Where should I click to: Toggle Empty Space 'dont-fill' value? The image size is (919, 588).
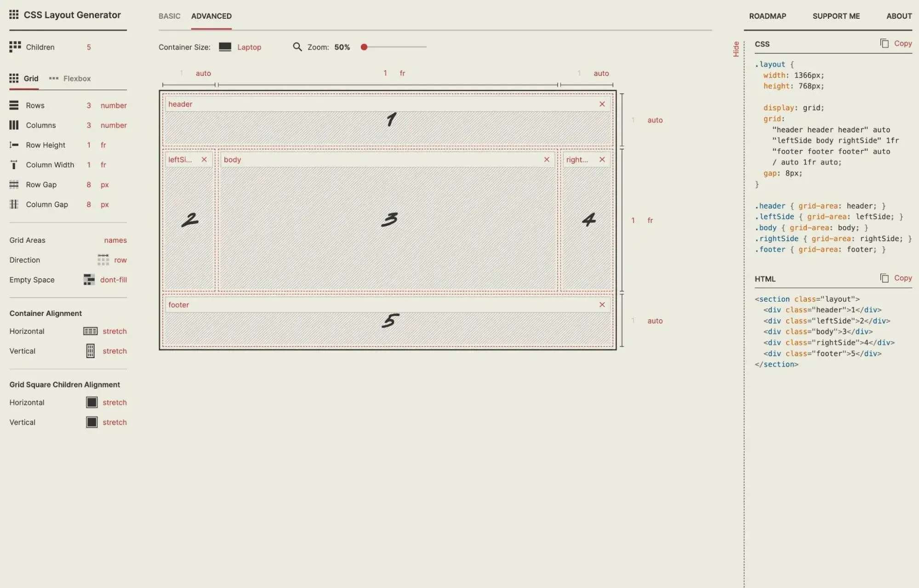point(114,280)
